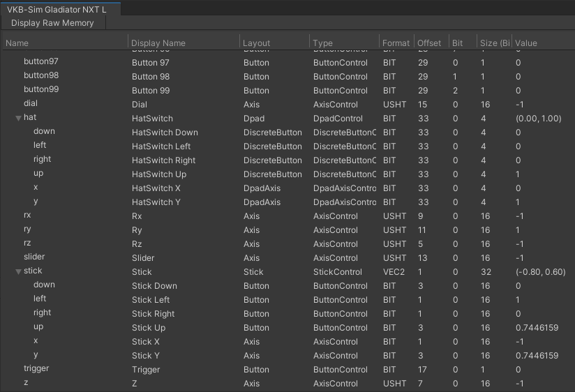575x392 pixels.
Task: Click the HatSwitch Down display name
Action: click(x=165, y=133)
